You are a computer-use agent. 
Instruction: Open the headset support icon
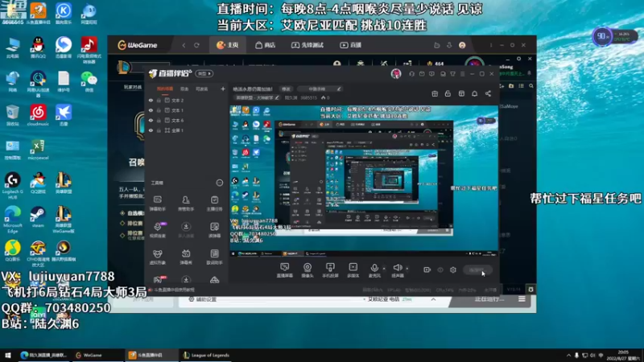(411, 74)
